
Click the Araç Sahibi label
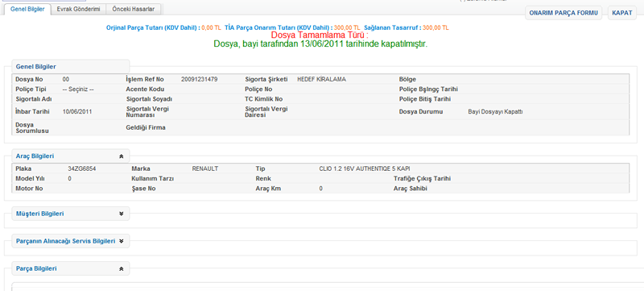(x=411, y=189)
